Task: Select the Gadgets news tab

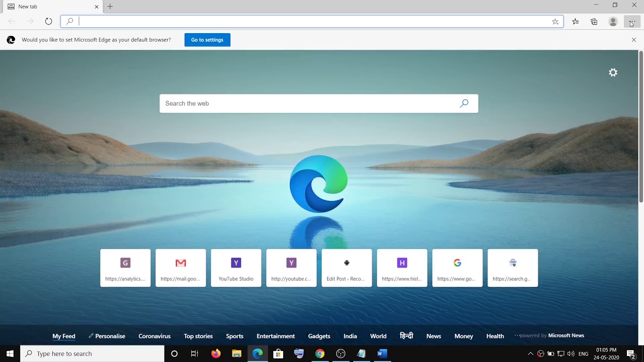Action: (x=319, y=336)
